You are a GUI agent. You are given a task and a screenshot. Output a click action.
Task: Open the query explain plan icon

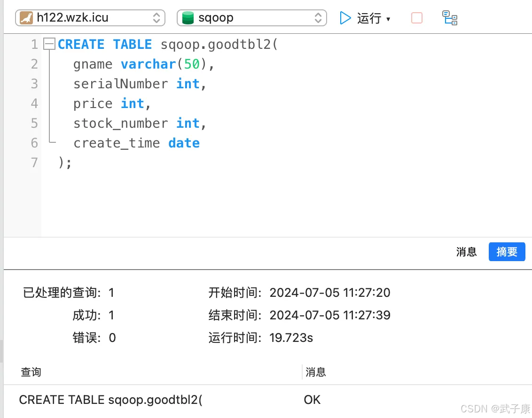(449, 18)
